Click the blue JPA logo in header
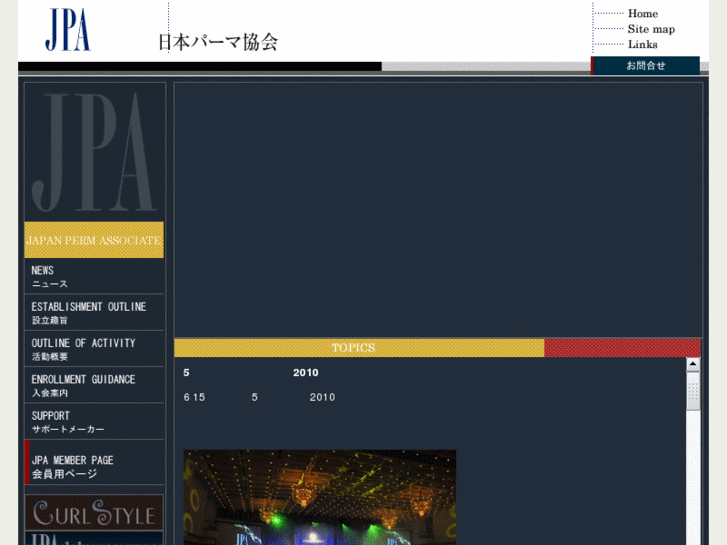Viewport: 727px width, 545px height. pos(68,29)
